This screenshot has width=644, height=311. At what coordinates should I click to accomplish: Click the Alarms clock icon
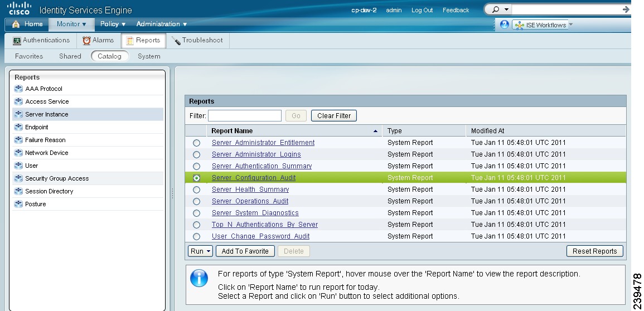pos(86,40)
